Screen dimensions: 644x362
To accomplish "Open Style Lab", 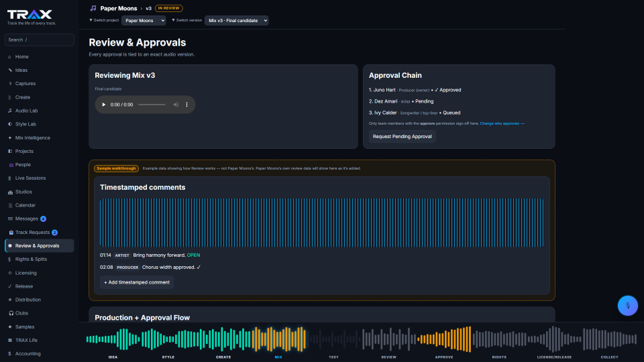I will click(x=25, y=124).
